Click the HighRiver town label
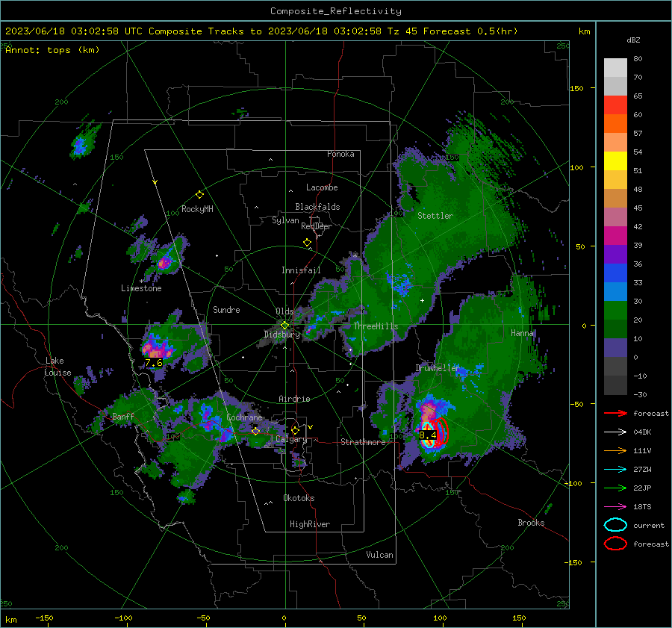The image size is (672, 628). tap(310, 524)
